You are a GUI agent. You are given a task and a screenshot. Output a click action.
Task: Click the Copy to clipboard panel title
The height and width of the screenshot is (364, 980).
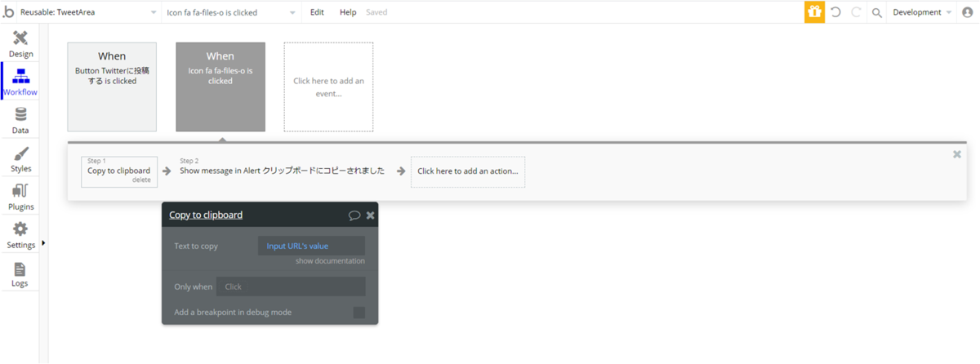[206, 215]
